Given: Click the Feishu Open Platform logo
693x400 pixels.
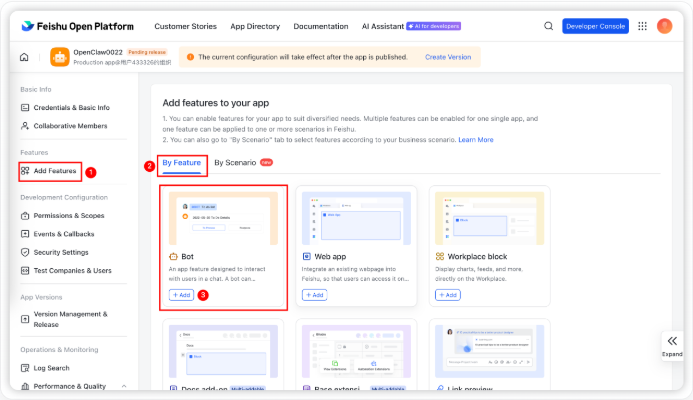Looking at the screenshot, I should (77, 27).
